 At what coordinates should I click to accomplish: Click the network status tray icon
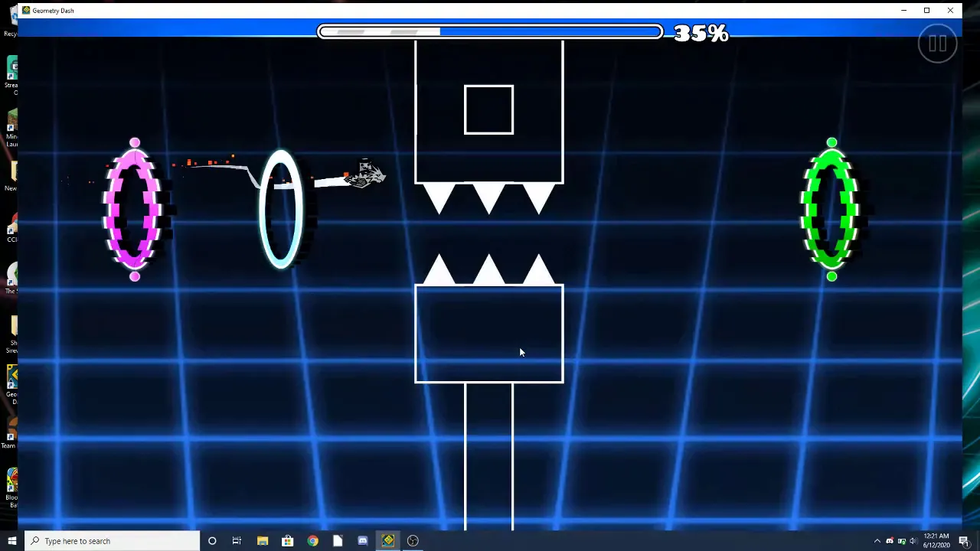point(901,541)
